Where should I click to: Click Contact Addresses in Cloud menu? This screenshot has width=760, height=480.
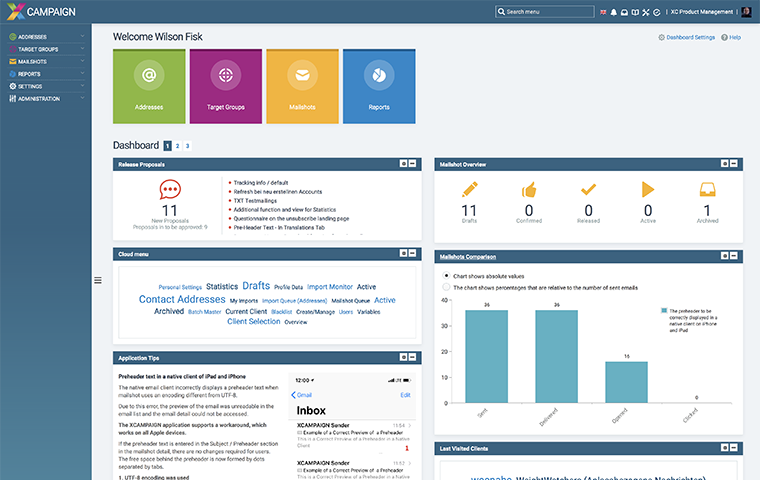pyautogui.click(x=182, y=299)
